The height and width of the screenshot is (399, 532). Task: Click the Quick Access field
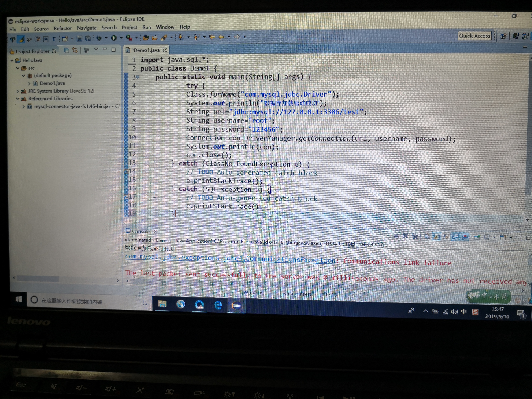tap(474, 36)
